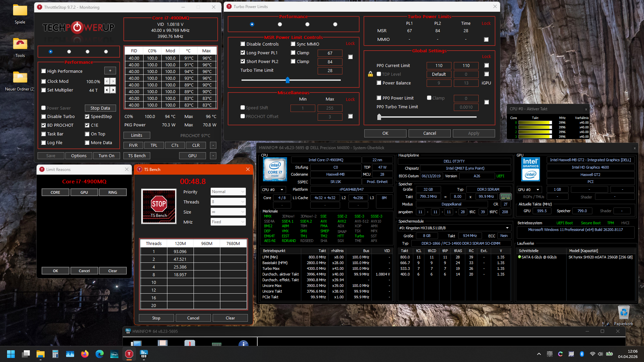Click the blue HWiNFO info icon

point(243,344)
